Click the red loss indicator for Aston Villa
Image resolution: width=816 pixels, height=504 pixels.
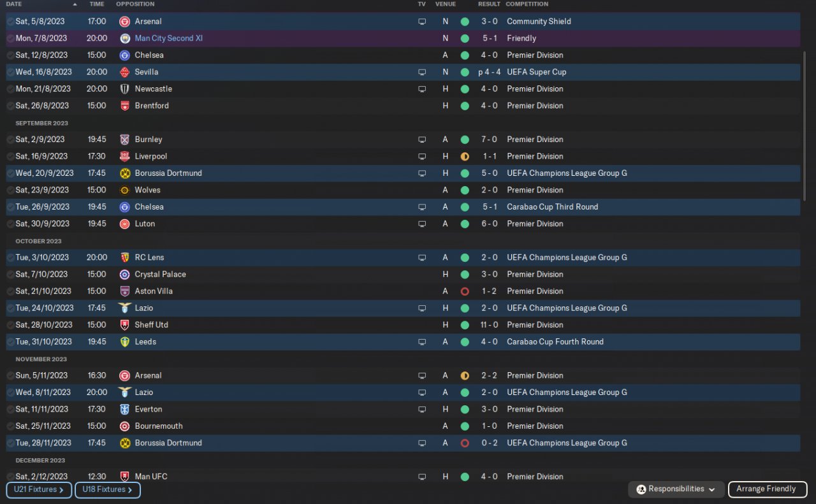[465, 291]
